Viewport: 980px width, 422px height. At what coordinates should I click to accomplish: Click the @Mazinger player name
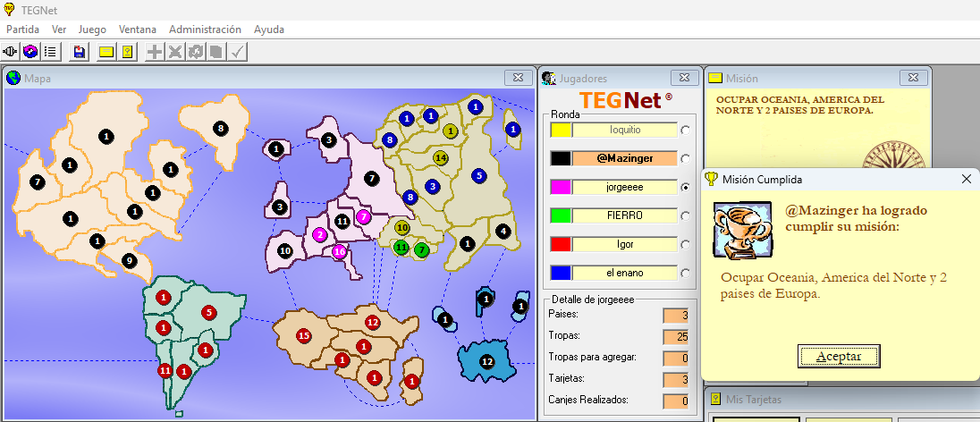click(625, 159)
